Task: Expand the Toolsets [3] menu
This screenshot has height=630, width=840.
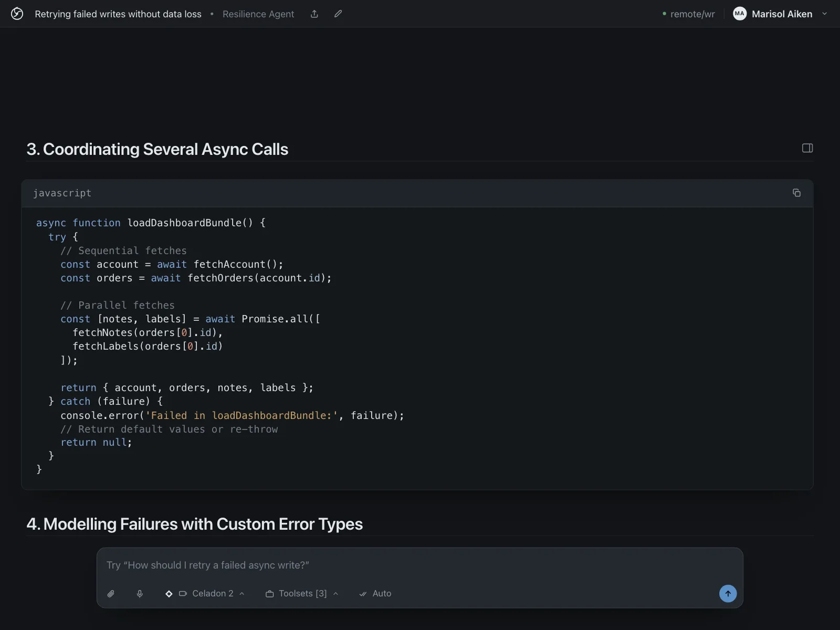Action: point(302,594)
